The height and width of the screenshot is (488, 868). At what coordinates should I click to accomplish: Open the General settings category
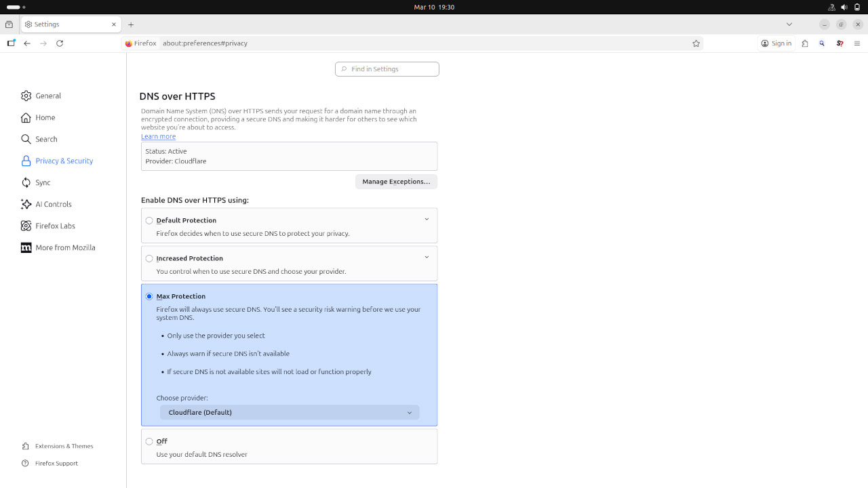point(48,96)
